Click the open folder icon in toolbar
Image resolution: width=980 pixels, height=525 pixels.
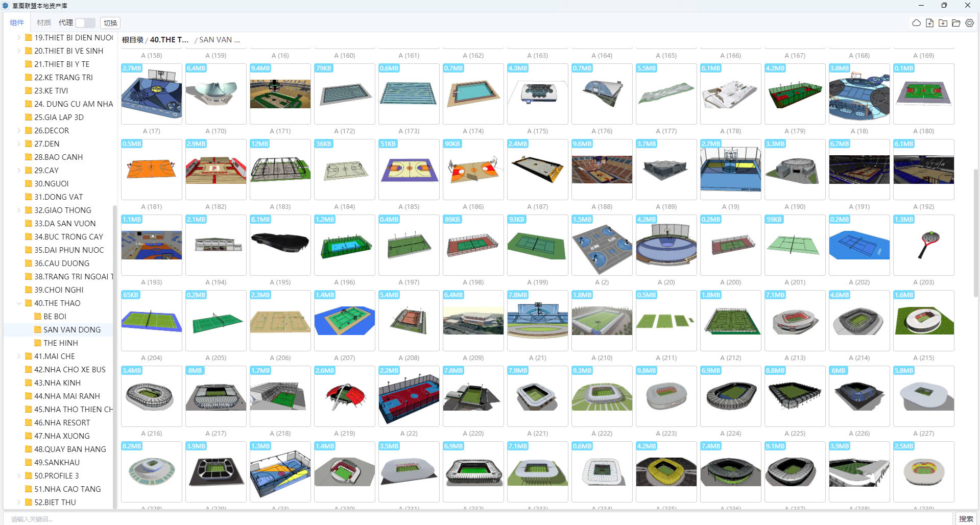point(956,23)
